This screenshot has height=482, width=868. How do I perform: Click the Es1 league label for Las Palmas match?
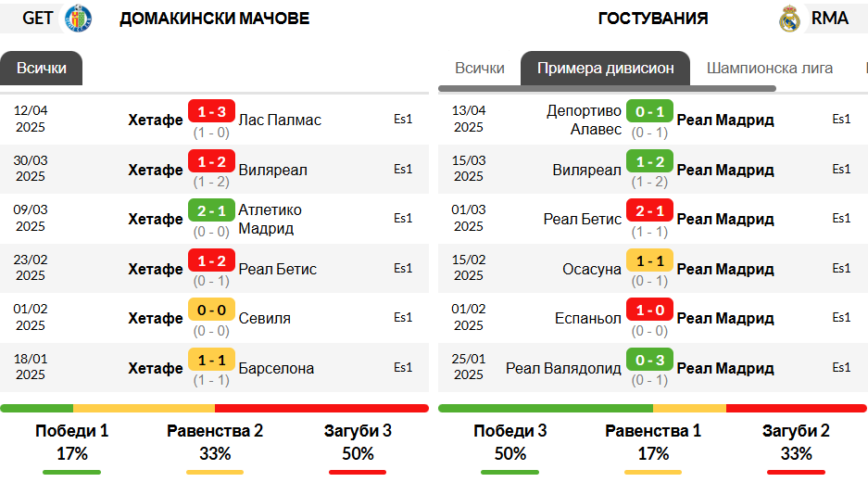tap(403, 120)
